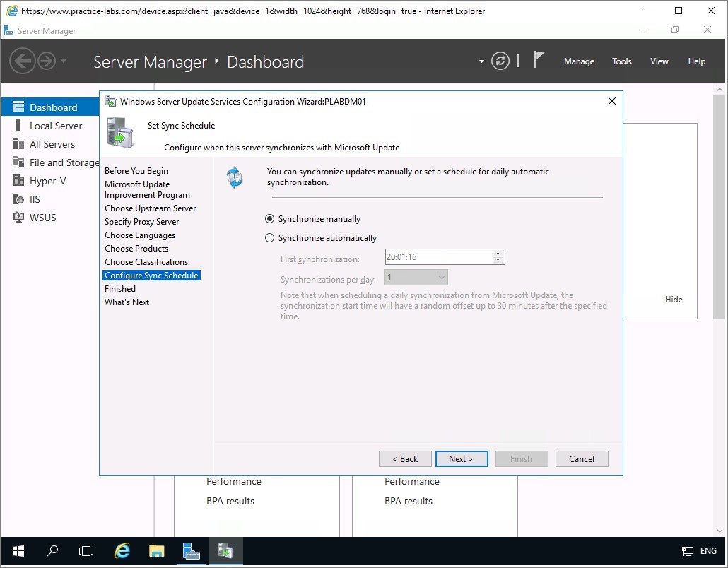Open the Manage menu
The image size is (728, 568).
click(579, 61)
